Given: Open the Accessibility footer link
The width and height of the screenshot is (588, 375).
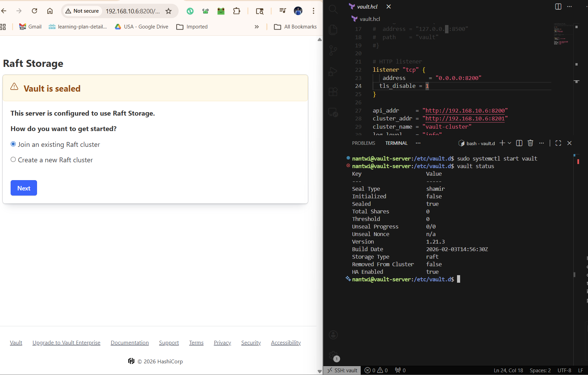Looking at the screenshot, I should coord(286,343).
